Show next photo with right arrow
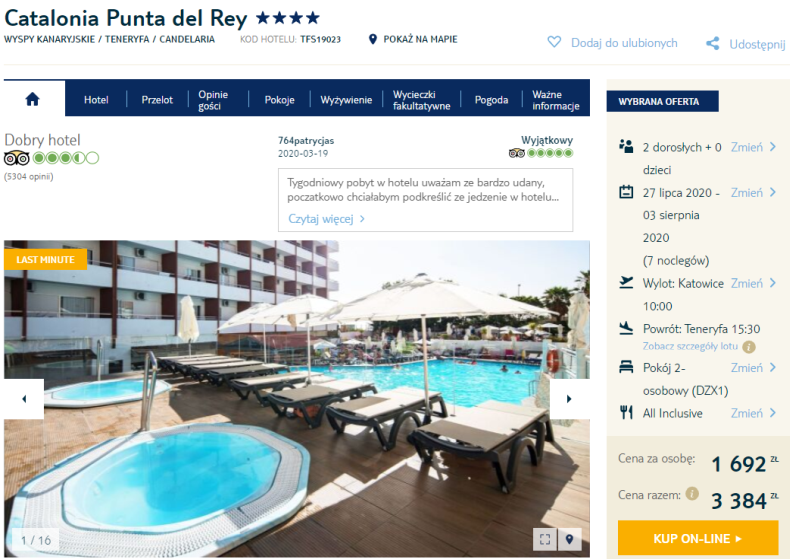The width and height of the screenshot is (790, 559). (x=569, y=399)
